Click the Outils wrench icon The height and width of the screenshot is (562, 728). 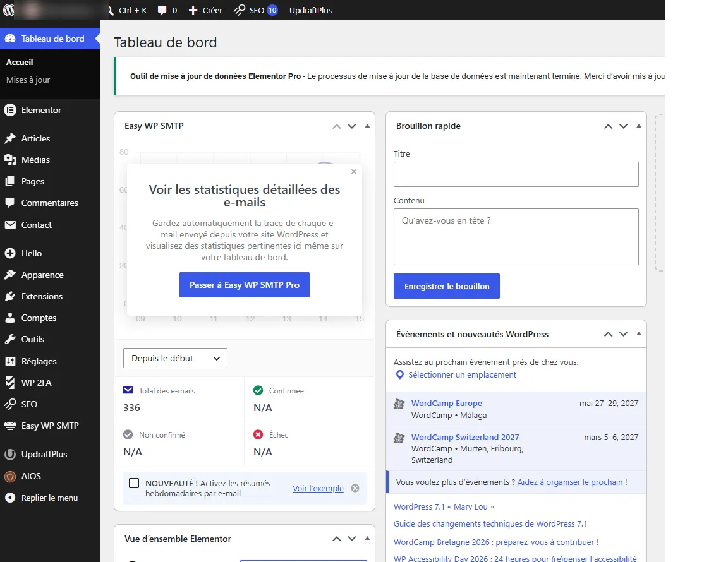pyautogui.click(x=9, y=339)
